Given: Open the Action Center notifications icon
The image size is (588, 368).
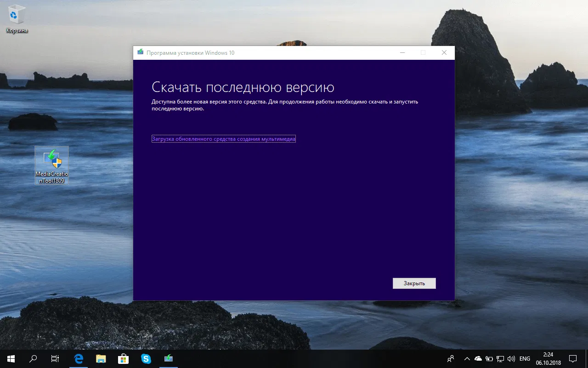Looking at the screenshot, I should pos(573,358).
